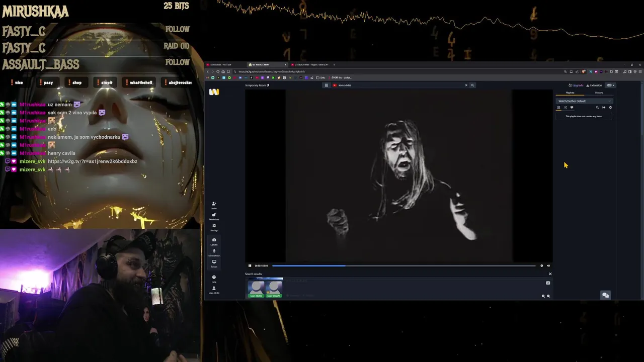
Task: Open the apps grid beside the search box
Action: [x=326, y=85]
